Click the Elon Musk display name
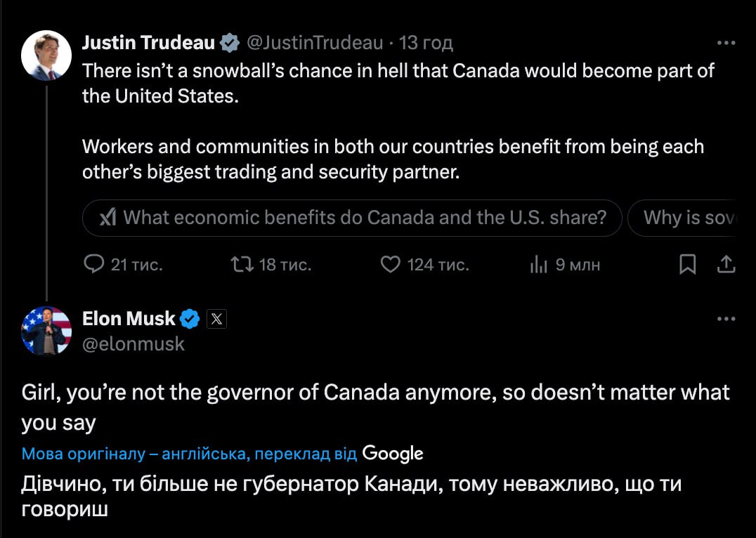The image size is (756, 538). click(x=129, y=319)
